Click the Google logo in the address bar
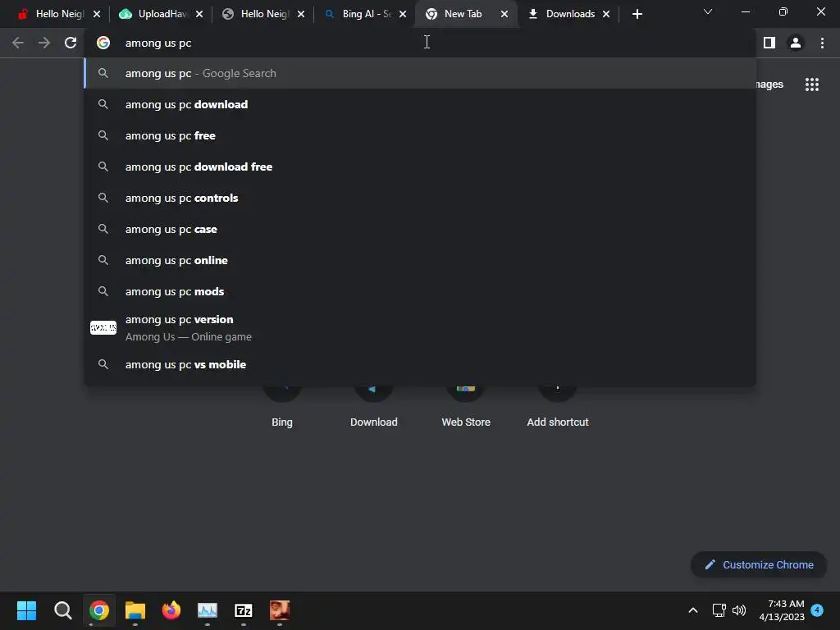The height and width of the screenshot is (630, 840). pyautogui.click(x=103, y=43)
